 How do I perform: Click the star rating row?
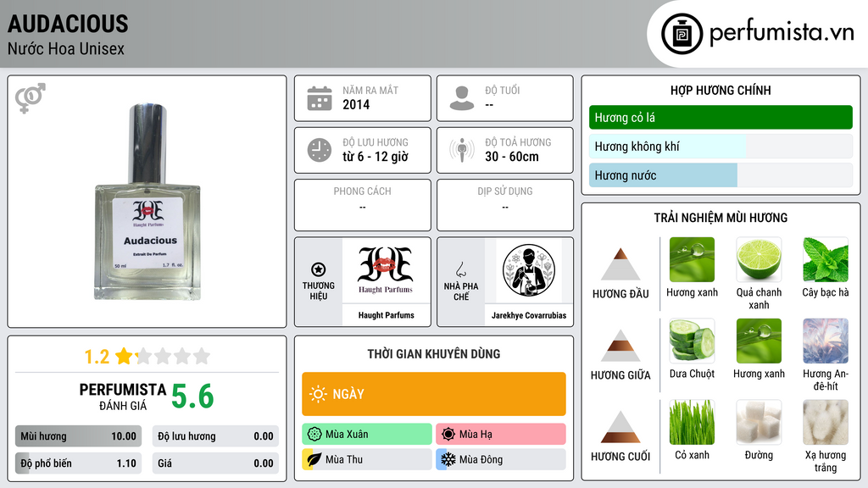pyautogui.click(x=147, y=357)
